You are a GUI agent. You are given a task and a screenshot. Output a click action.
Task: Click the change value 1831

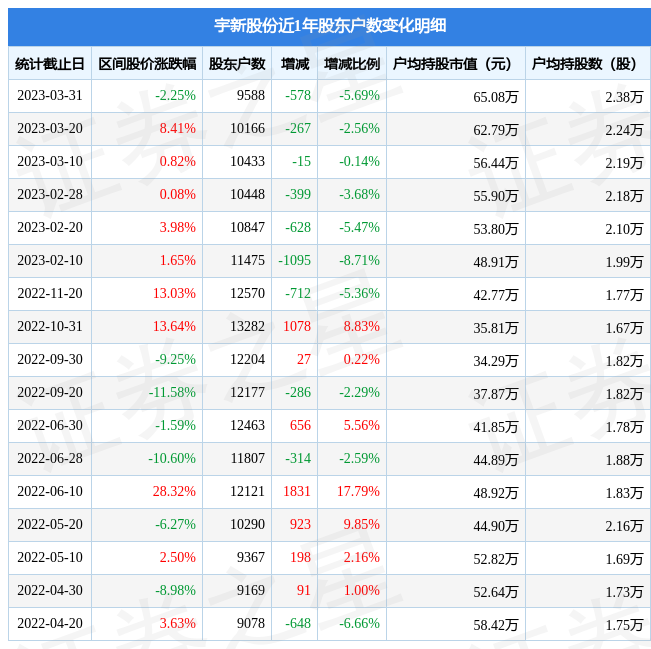coord(297,491)
